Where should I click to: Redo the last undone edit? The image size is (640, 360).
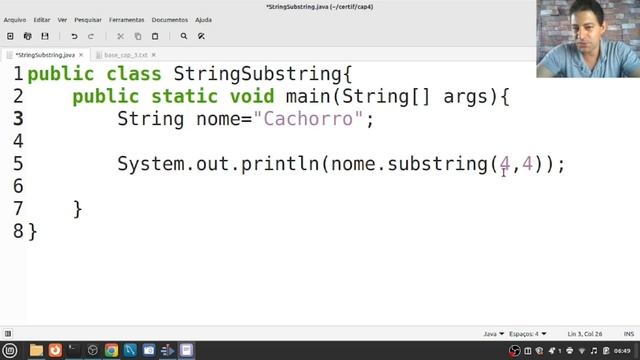click(91, 36)
